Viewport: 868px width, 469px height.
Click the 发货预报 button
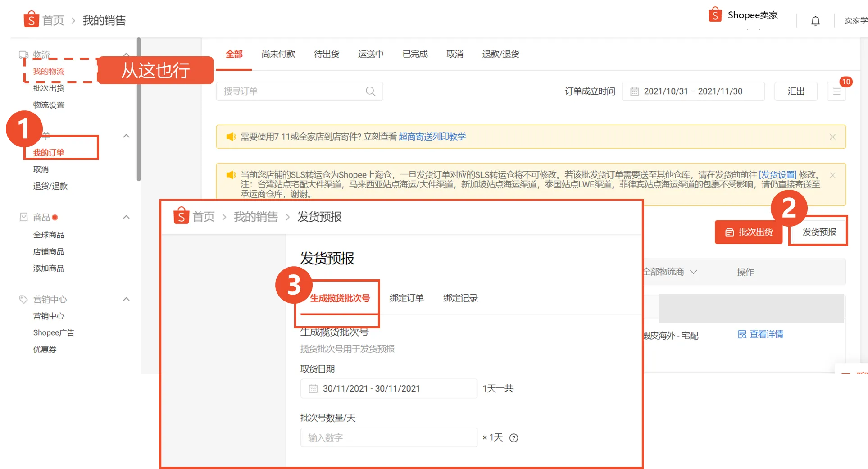click(818, 231)
